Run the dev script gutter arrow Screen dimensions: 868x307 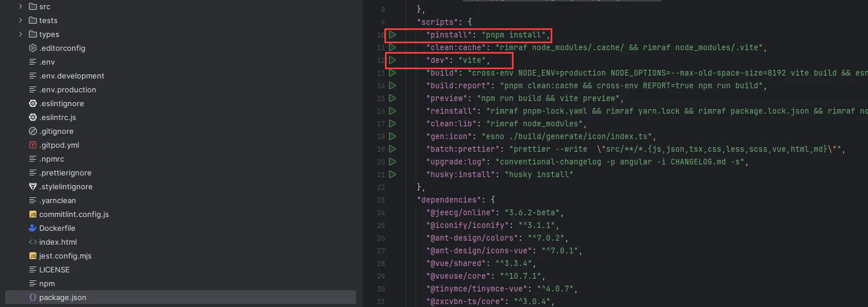(392, 60)
